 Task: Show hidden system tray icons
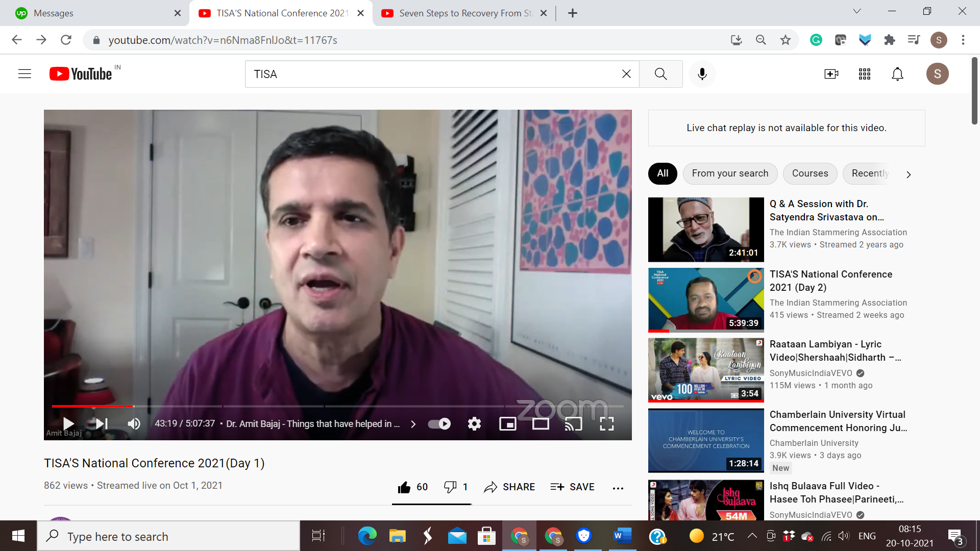pyautogui.click(x=752, y=536)
